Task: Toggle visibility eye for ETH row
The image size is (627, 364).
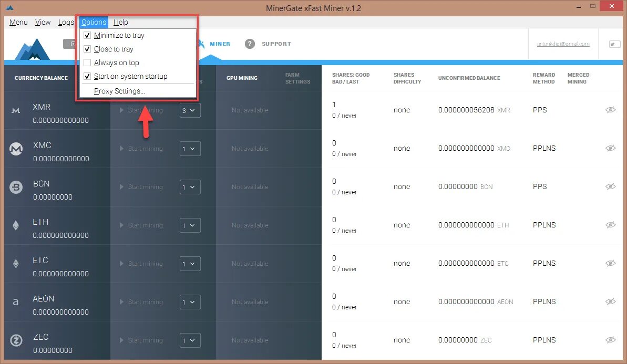Action: pyautogui.click(x=610, y=225)
